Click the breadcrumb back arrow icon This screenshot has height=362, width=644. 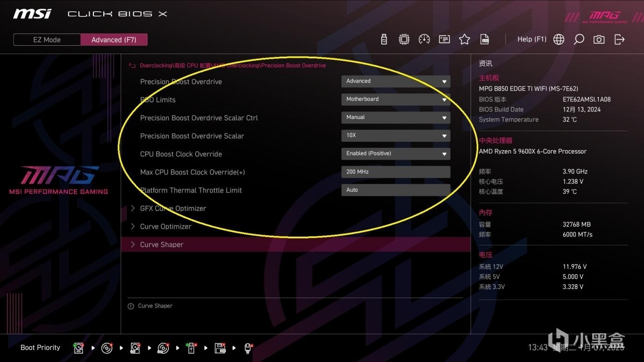coord(132,66)
